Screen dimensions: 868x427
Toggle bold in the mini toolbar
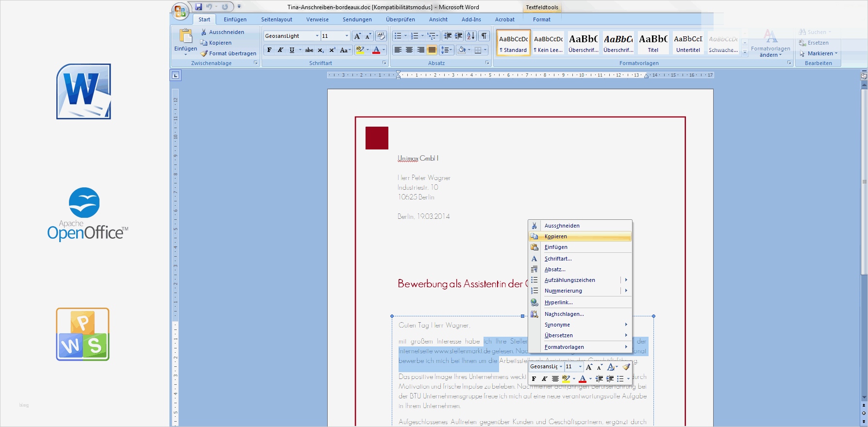(x=534, y=379)
